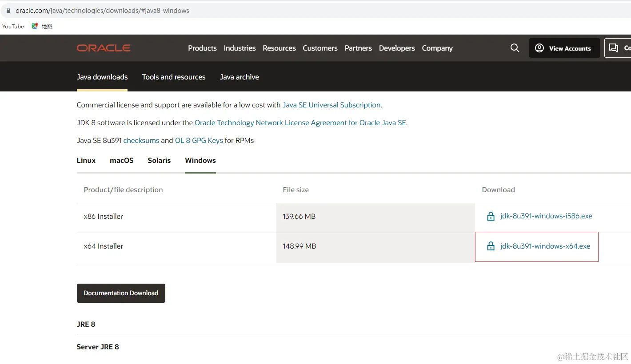631x364 pixels.
Task: Click the Product/file description column header
Action: (x=124, y=190)
